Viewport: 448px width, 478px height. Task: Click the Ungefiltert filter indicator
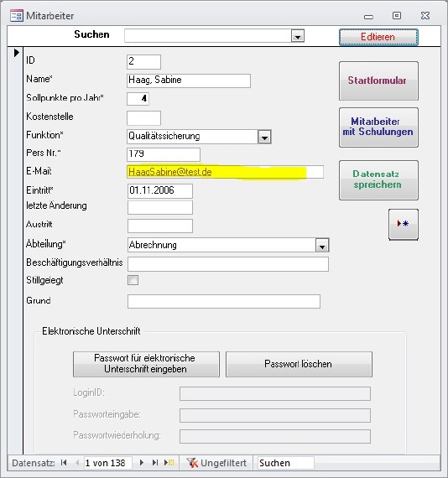[x=216, y=463]
